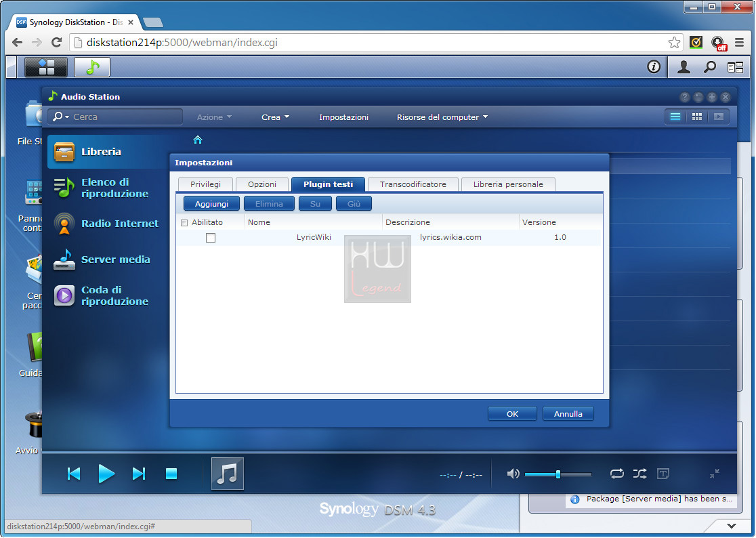
Task: Skip to the next track
Action: click(x=139, y=474)
